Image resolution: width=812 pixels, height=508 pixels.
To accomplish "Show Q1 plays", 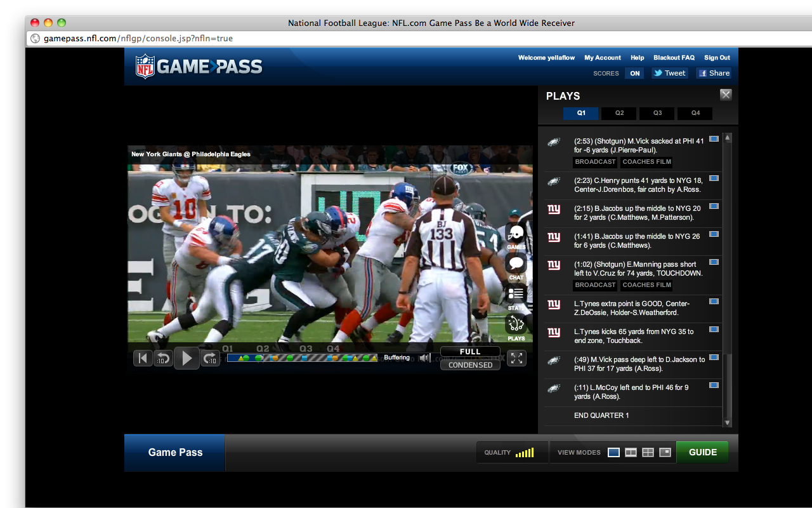I will (581, 113).
